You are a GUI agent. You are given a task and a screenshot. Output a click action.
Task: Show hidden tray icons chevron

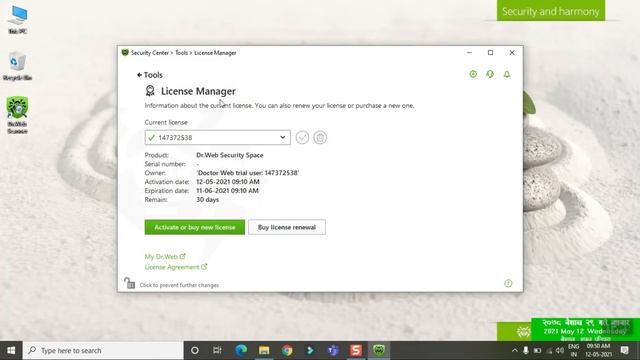[515, 350]
